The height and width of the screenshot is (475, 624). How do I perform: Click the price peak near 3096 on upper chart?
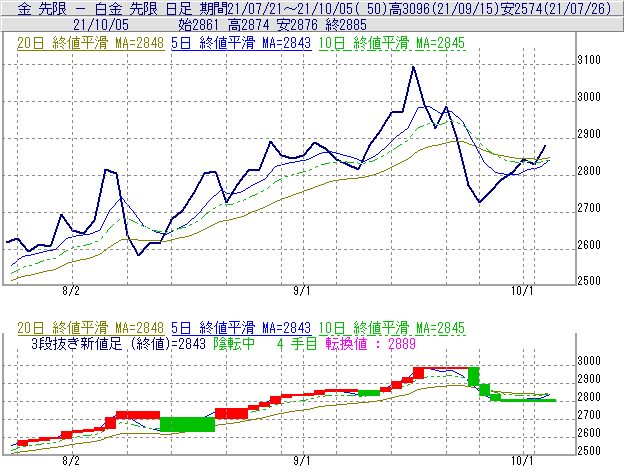(413, 67)
